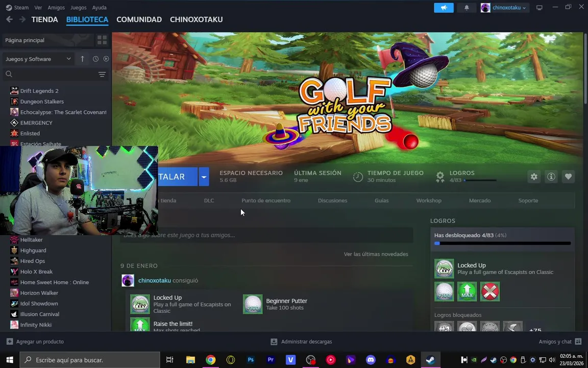Image resolution: width=588 pixels, height=368 pixels.
Task: Go back with the left arrow
Action: tap(9, 19)
